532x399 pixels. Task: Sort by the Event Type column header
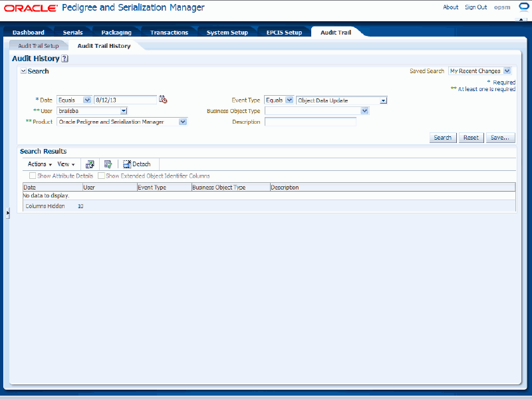[x=164, y=187]
